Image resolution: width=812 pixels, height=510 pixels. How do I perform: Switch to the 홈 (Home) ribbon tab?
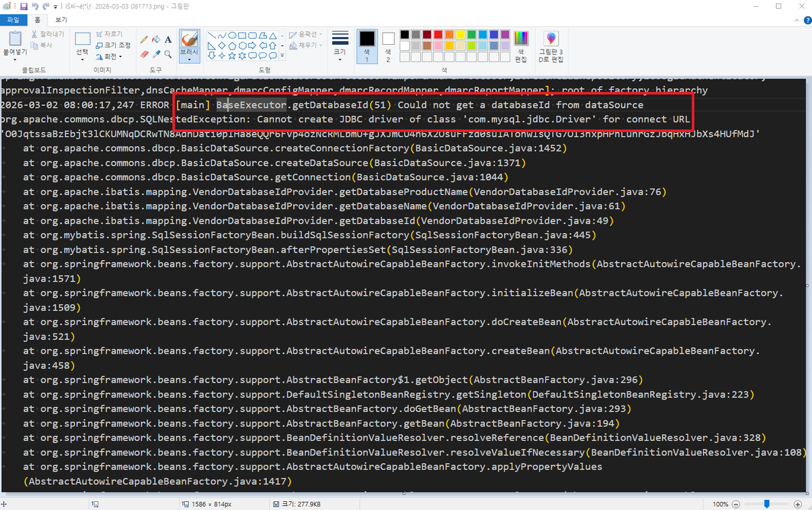pyautogui.click(x=38, y=20)
